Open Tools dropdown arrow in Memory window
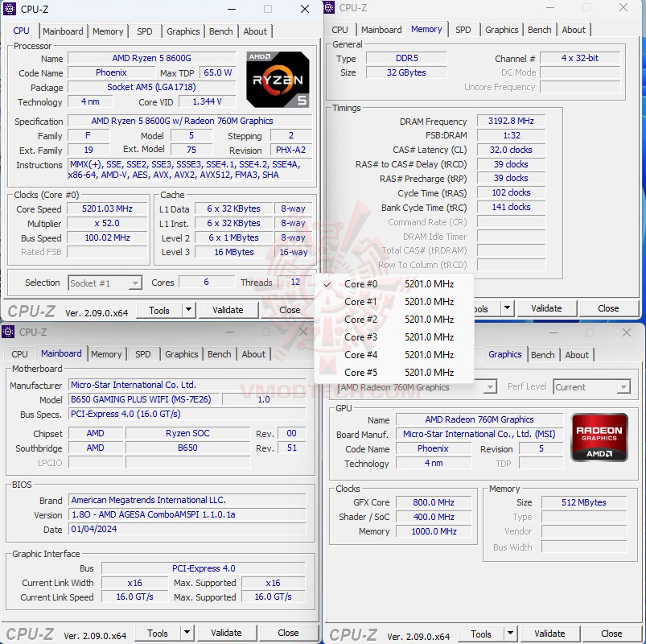Screen dimensions: 646x644 pos(507,308)
